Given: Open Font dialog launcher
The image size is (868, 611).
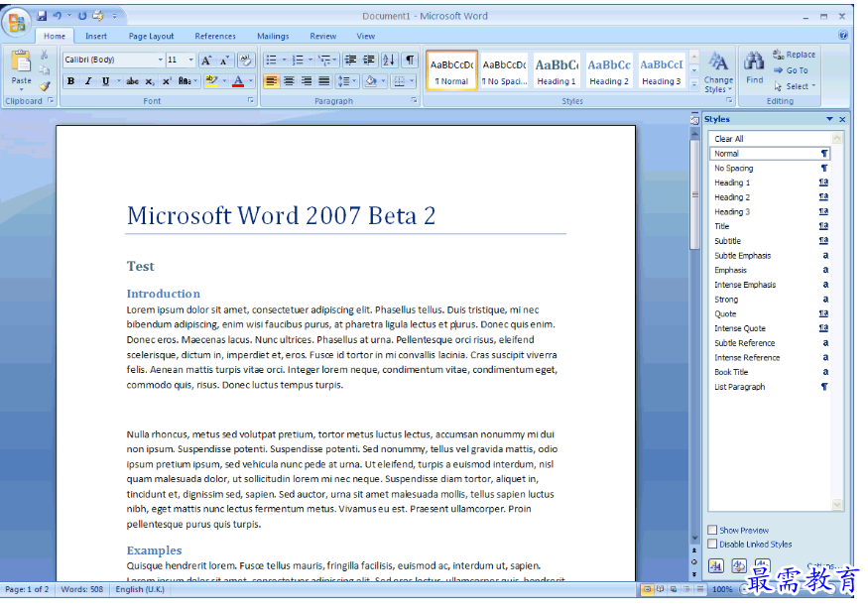Looking at the screenshot, I should (251, 101).
